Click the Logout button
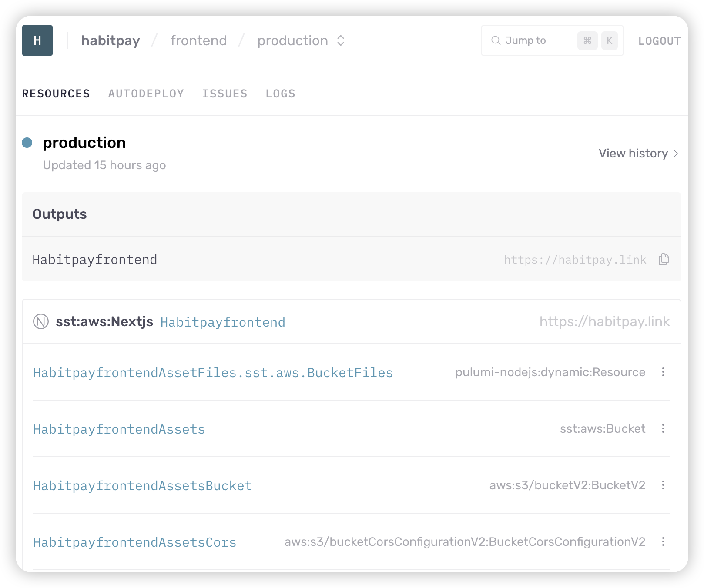Image resolution: width=704 pixels, height=588 pixels. tap(659, 41)
